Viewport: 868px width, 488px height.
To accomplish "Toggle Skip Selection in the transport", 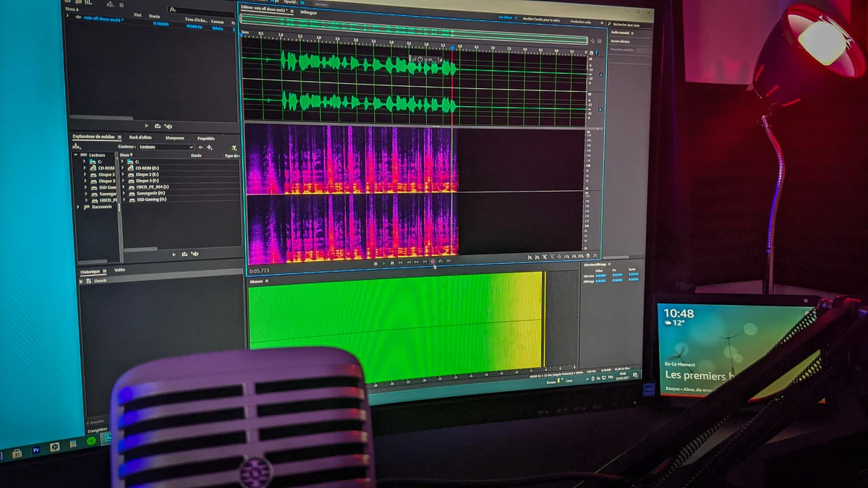I will click(x=448, y=260).
